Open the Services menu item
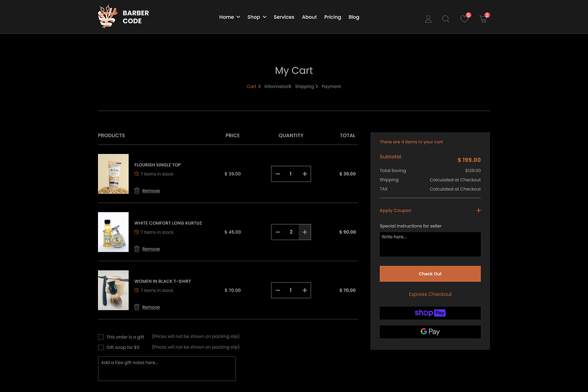Viewport: 588px width, 392px height. tap(284, 17)
